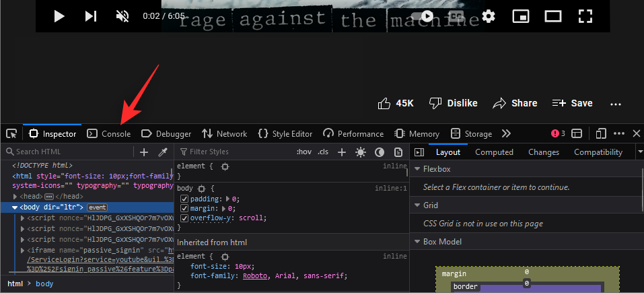Open the Style Editor tab
This screenshot has height=293, width=644.
click(x=285, y=133)
